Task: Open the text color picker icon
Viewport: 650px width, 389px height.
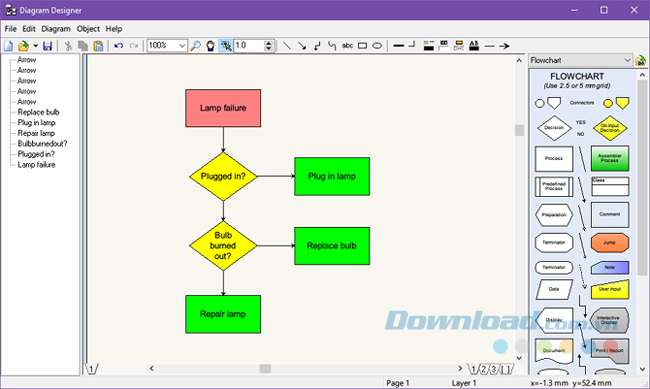Action: 459,46
